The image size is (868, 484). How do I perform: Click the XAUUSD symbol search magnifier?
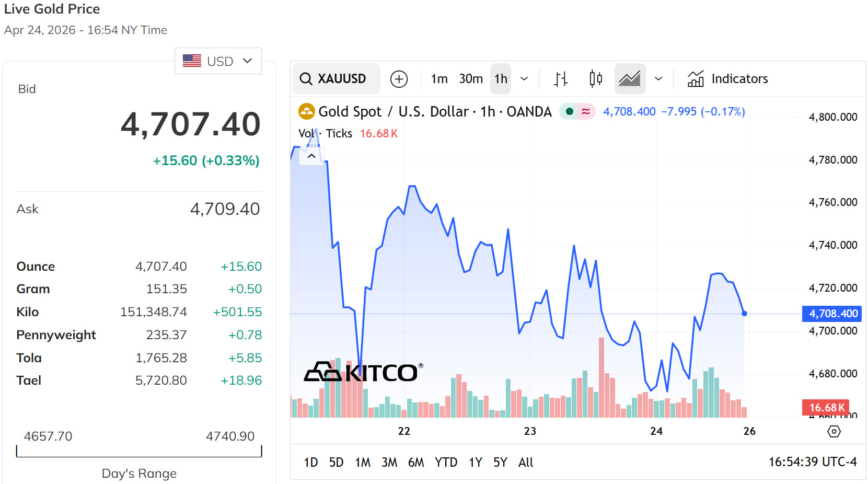(306, 79)
